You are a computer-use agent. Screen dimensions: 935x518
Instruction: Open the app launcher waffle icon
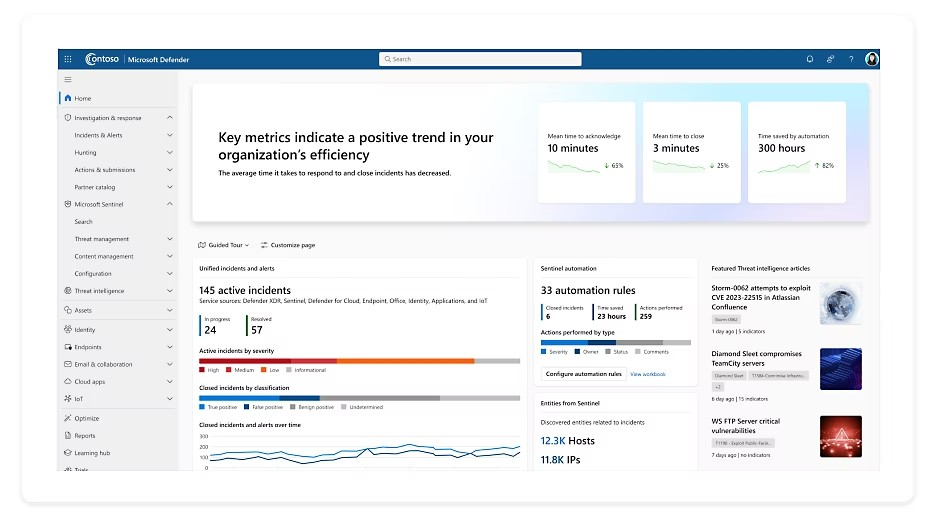click(x=68, y=59)
